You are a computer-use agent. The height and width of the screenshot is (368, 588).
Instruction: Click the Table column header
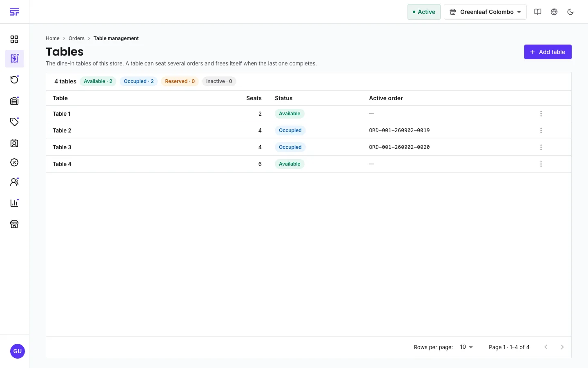tap(60, 98)
